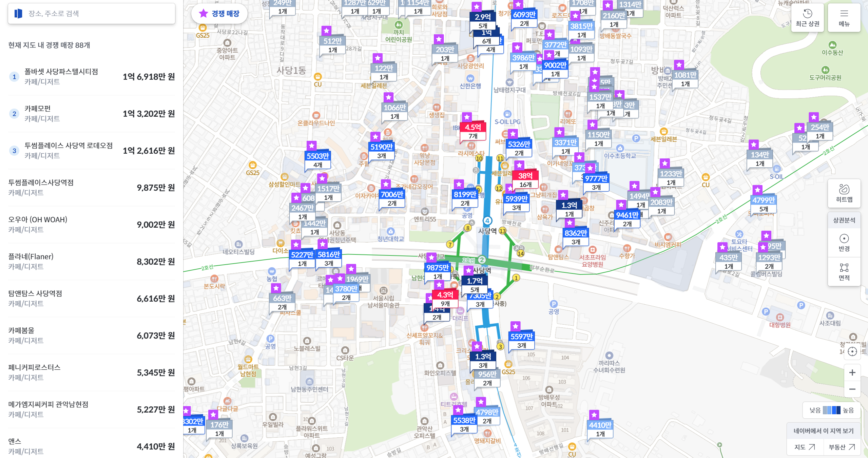This screenshot has height=458, width=868.
Task: Click the blue logo icon in the search bar
Action: 18,14
